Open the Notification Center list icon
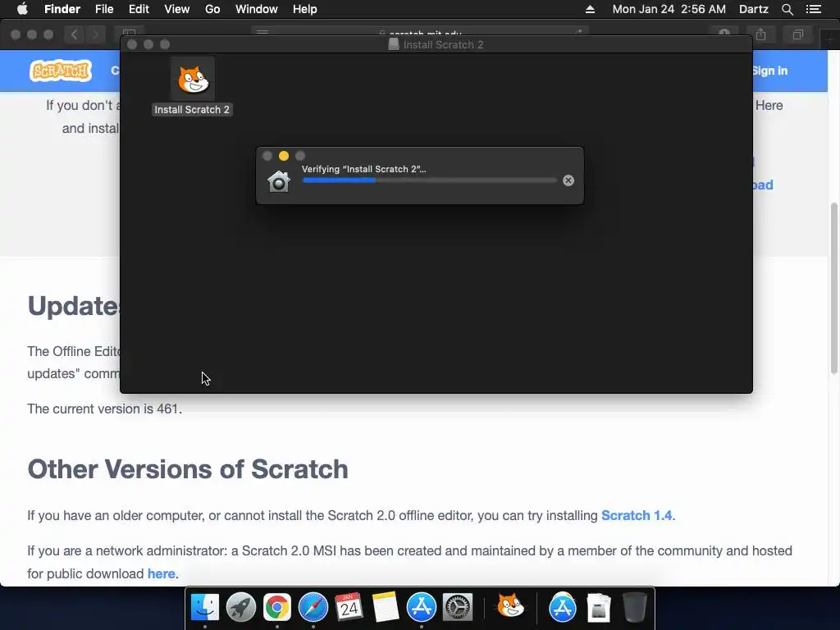Screen dimensions: 840x630 click(x=814, y=9)
